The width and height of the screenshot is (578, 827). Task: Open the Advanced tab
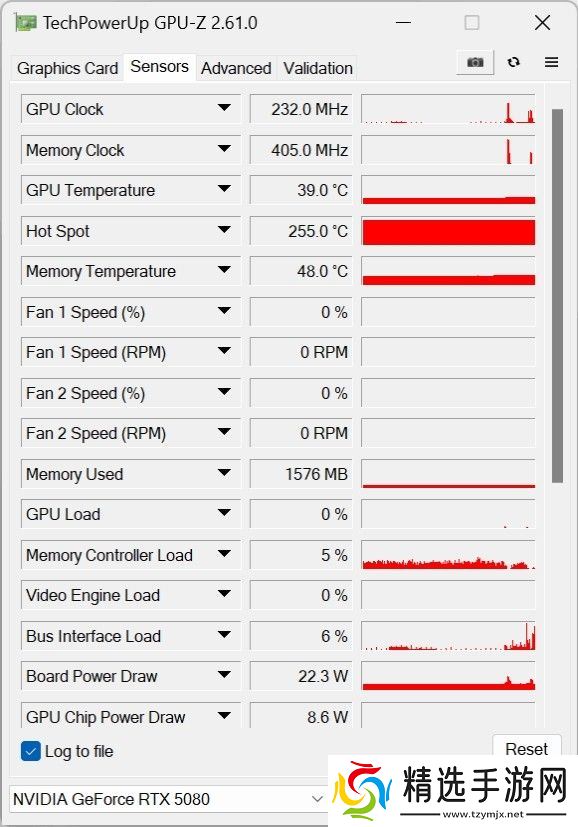click(x=235, y=68)
